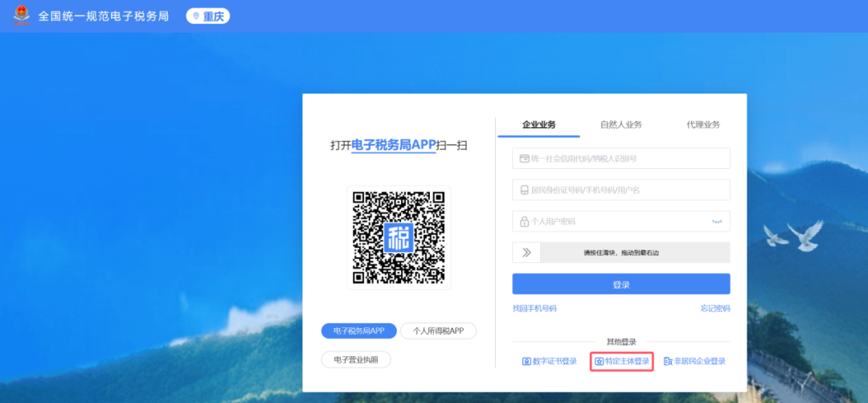Click the lock icon in password field

click(x=524, y=222)
